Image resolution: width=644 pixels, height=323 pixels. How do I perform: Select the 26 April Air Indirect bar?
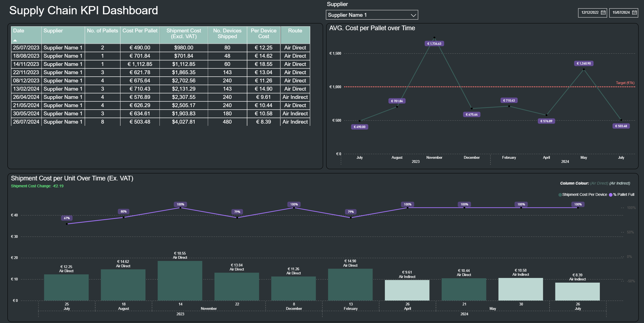pos(407,290)
